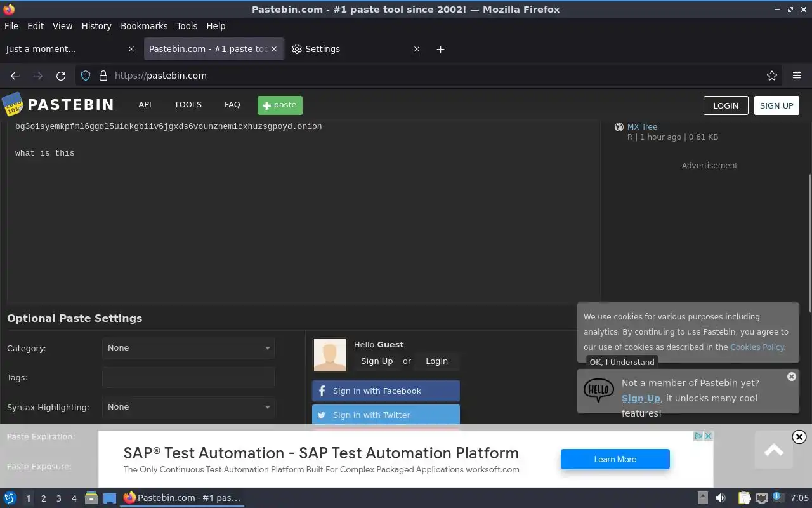Click the 'OK, I Understand' cookie button
The height and width of the screenshot is (508, 812).
pos(622,363)
